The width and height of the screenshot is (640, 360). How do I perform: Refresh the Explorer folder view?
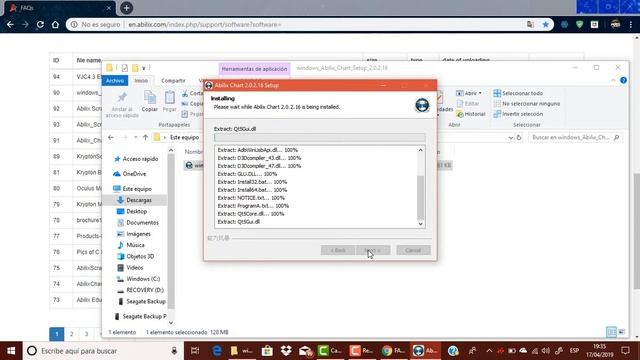click(519, 138)
